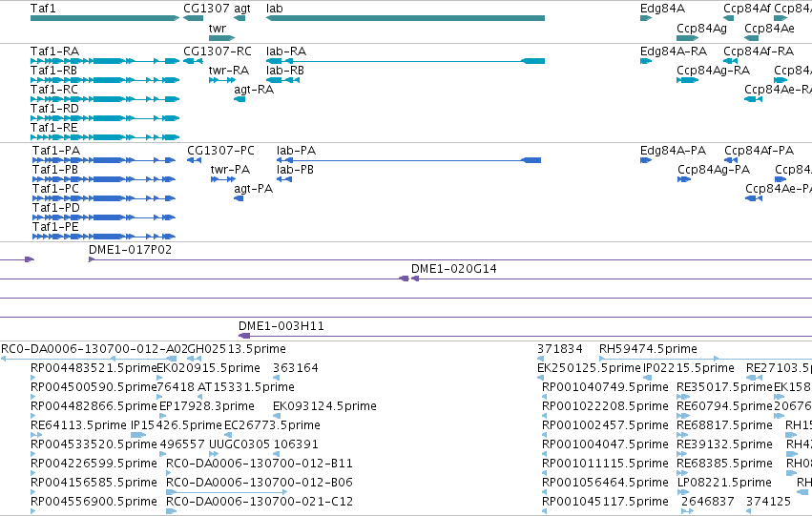
Task: Click the CG1307 gene label
Action: click(x=206, y=9)
